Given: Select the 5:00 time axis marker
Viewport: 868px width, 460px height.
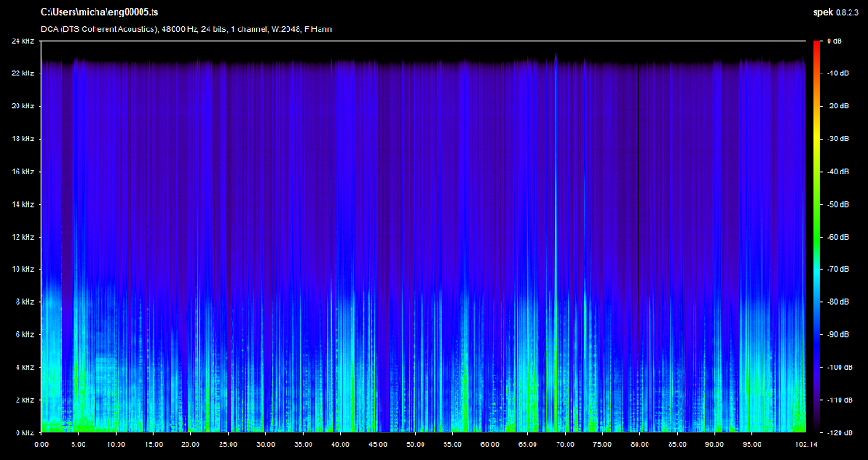Looking at the screenshot, I should pyautogui.click(x=78, y=444).
